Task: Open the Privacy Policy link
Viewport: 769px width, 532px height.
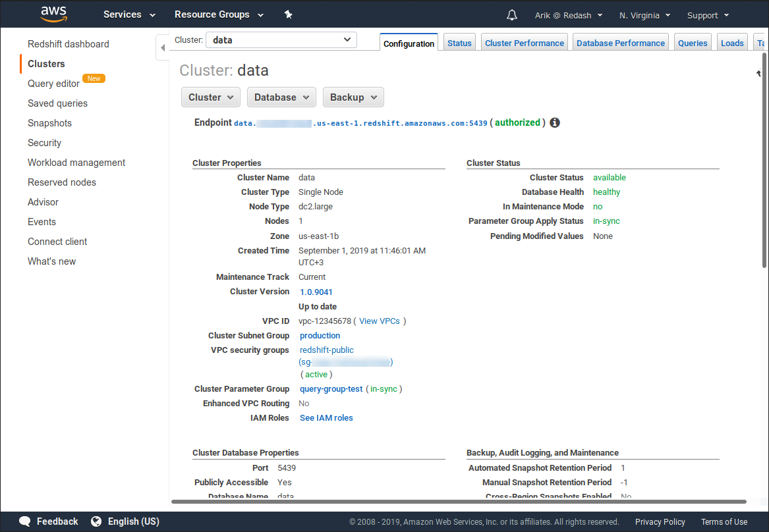Action: 660,521
